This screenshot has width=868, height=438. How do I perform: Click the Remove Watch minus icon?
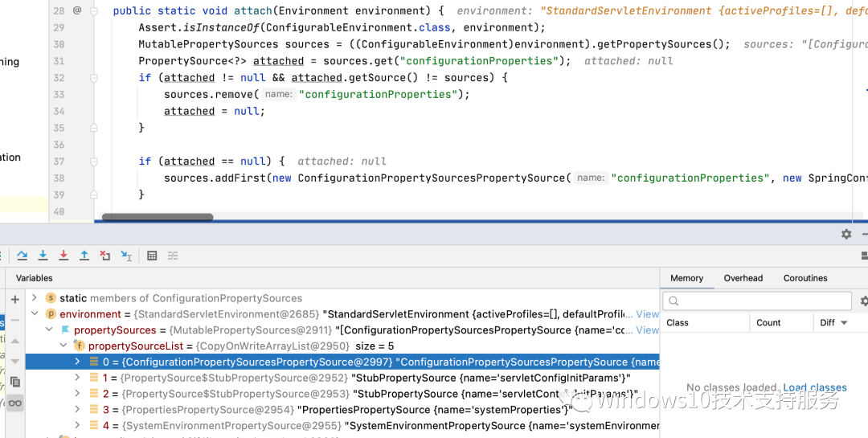(x=15, y=320)
